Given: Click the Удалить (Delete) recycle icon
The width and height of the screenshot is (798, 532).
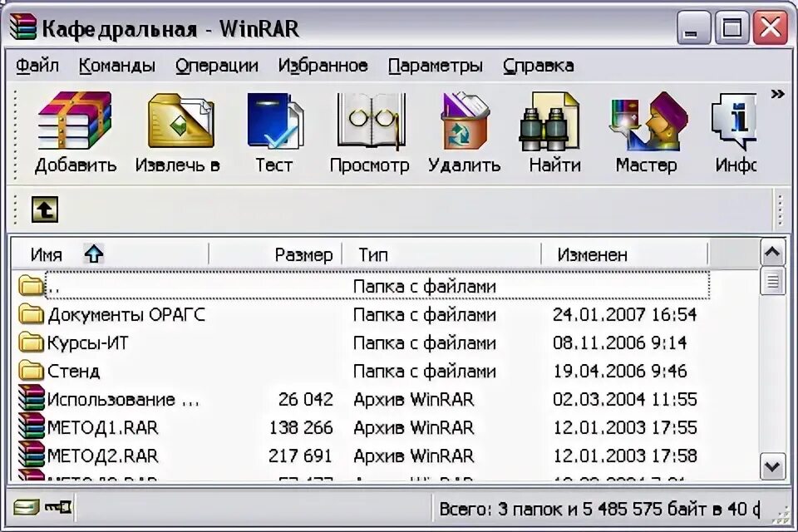Looking at the screenshot, I should [x=465, y=121].
